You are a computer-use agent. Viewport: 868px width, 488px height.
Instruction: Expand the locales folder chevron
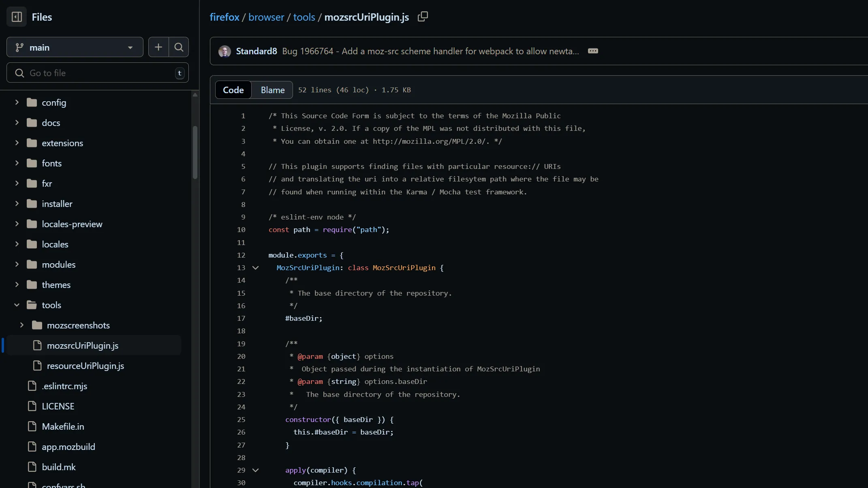point(17,244)
